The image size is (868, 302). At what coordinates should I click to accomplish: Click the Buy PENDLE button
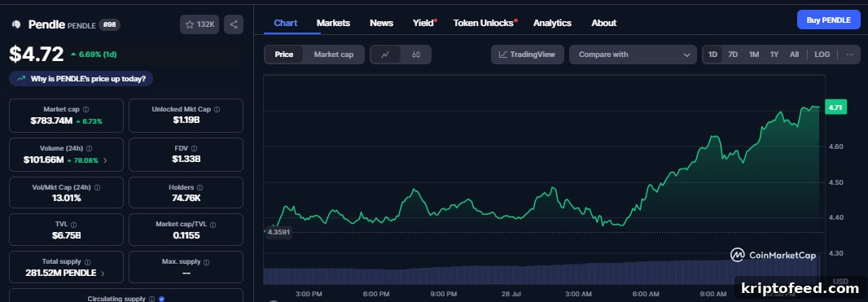pyautogui.click(x=829, y=20)
